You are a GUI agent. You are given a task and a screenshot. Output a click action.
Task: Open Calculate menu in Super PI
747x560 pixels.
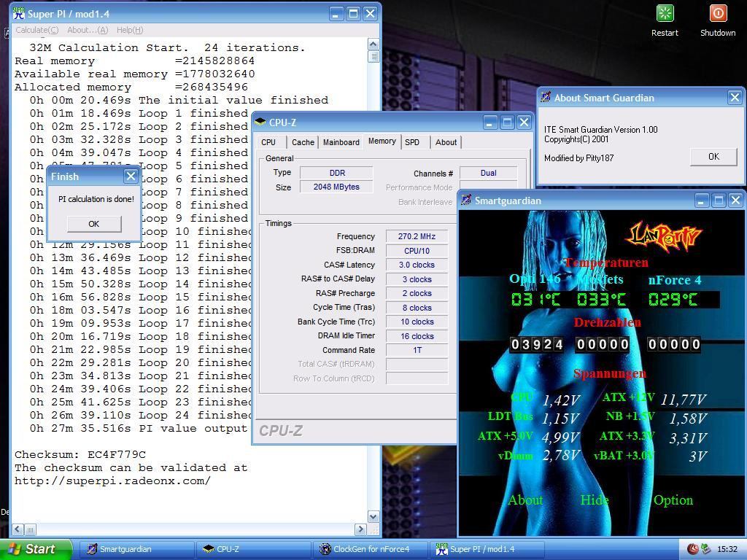point(36,30)
